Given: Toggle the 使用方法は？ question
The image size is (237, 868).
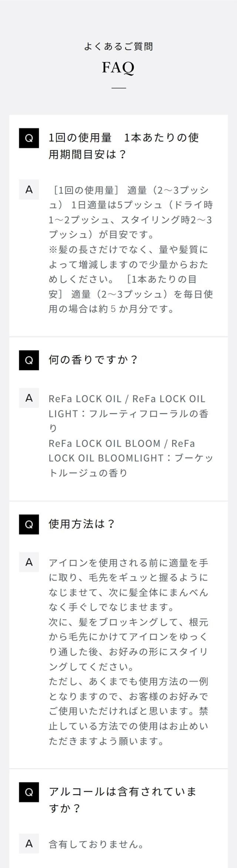Looking at the screenshot, I should [82, 524].
